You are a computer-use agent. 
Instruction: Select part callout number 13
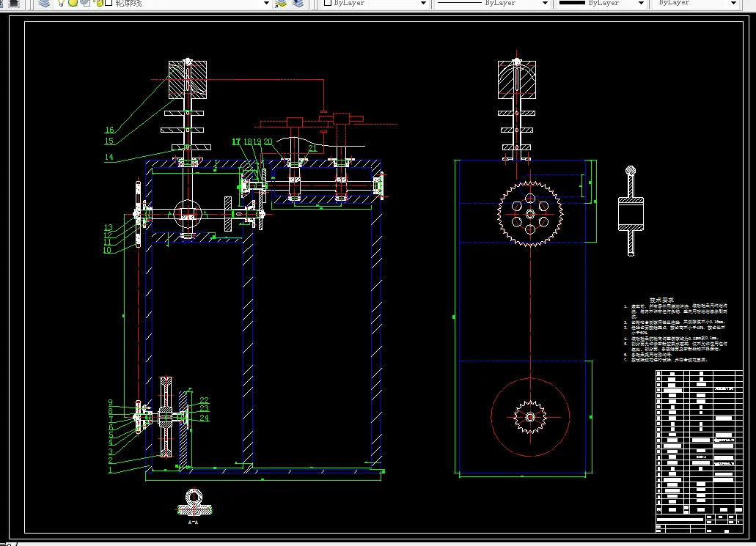109,227
